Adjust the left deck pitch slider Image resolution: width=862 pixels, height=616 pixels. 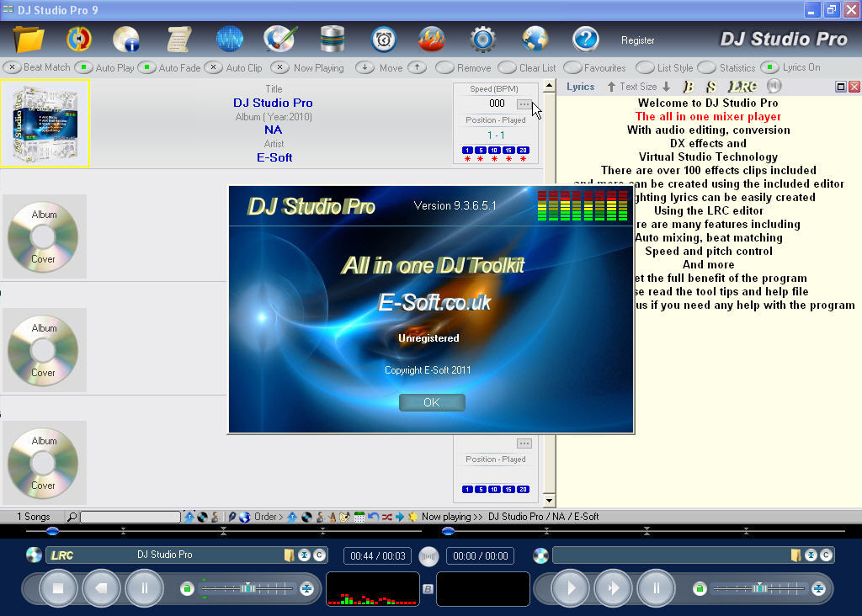[248, 588]
